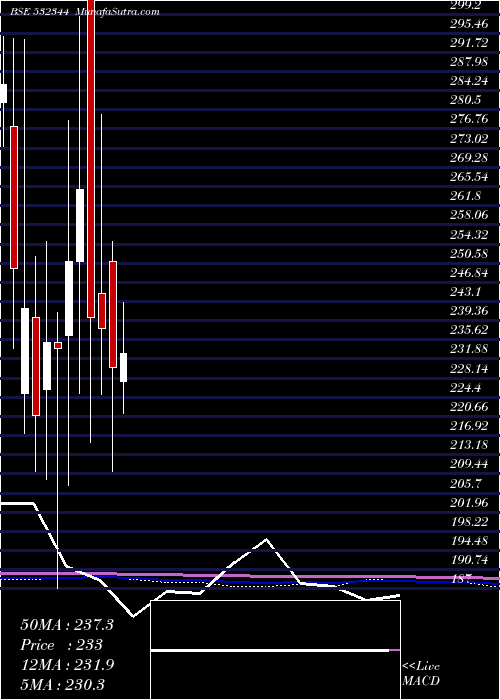Click the 250.58 price axis label
The width and height of the screenshot is (500, 700).
coord(469,253)
